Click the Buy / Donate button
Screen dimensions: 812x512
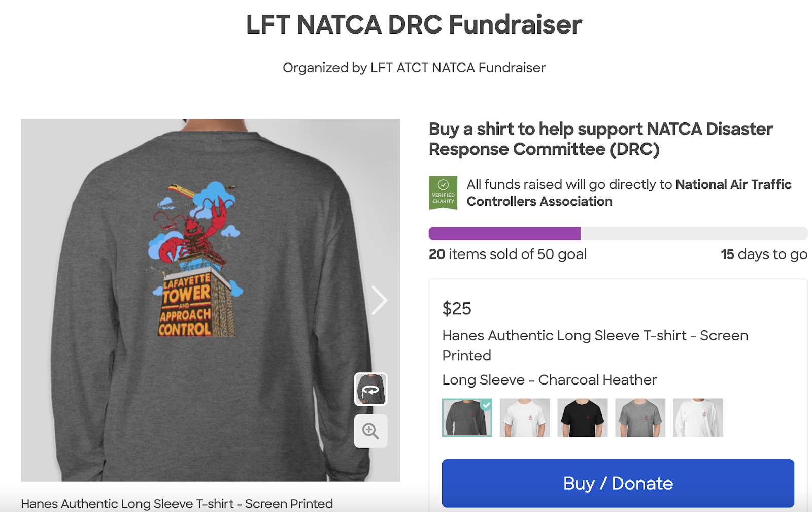point(618,484)
